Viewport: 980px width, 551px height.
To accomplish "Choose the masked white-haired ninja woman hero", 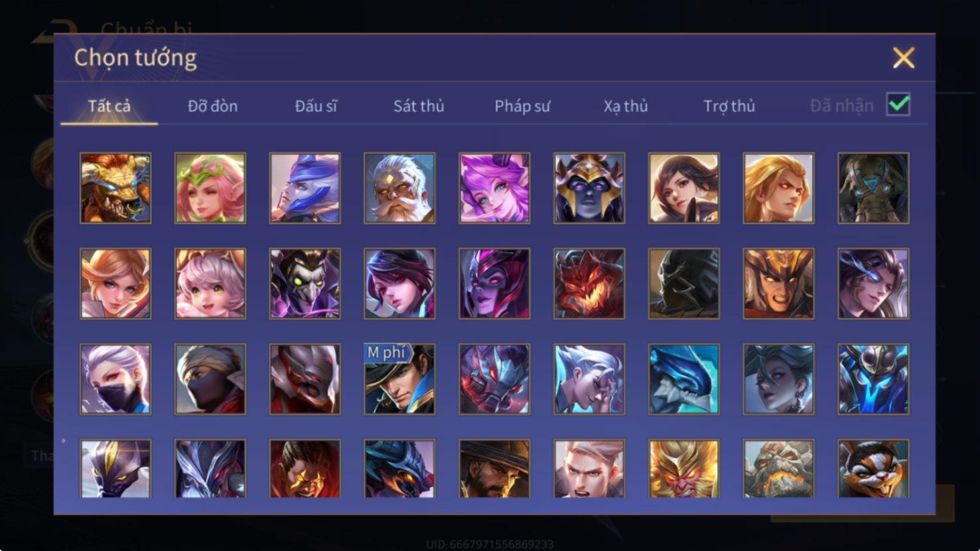I will pos(115,379).
